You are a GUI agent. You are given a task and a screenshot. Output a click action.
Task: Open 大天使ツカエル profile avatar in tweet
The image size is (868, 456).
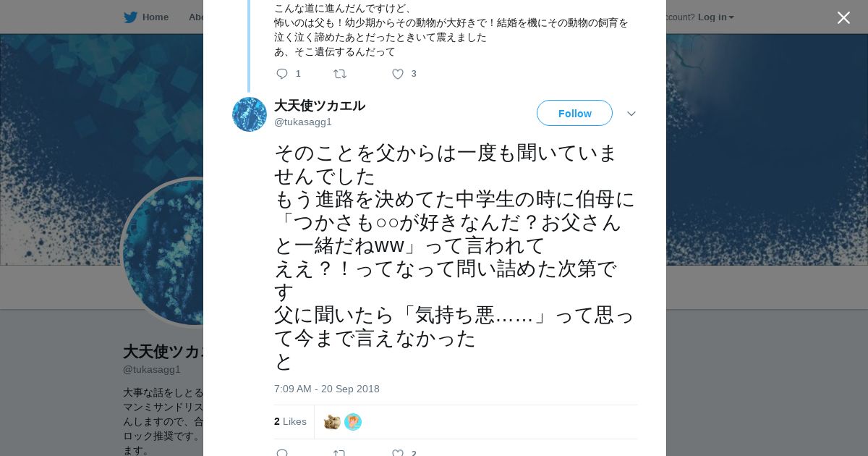click(x=250, y=114)
